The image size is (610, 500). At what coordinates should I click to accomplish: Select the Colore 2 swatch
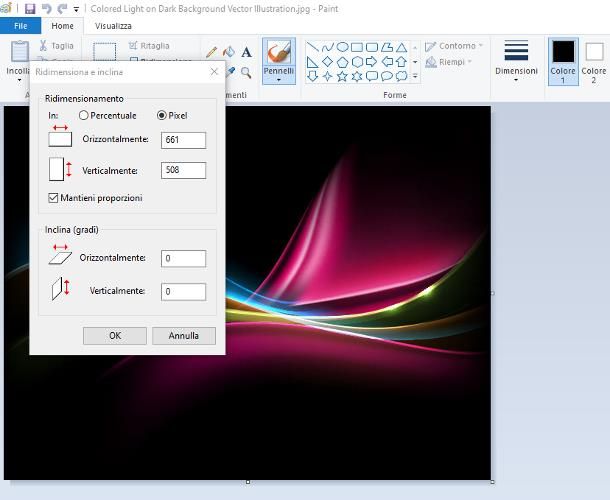pyautogui.click(x=594, y=61)
